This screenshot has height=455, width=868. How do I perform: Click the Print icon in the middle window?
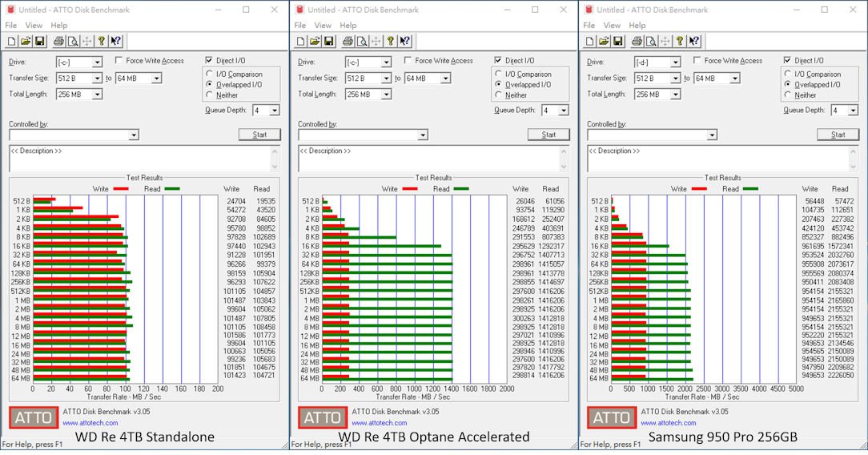point(348,41)
